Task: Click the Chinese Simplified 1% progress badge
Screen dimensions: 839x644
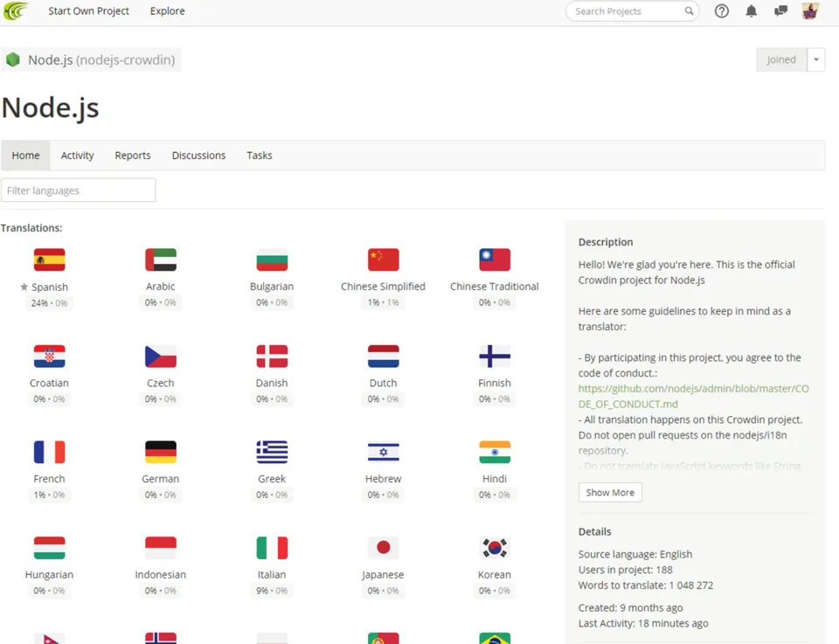Action: pyautogui.click(x=383, y=302)
